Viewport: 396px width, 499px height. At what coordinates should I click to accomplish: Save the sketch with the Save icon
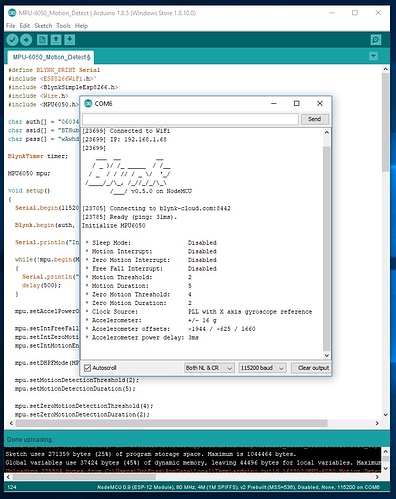click(70, 40)
